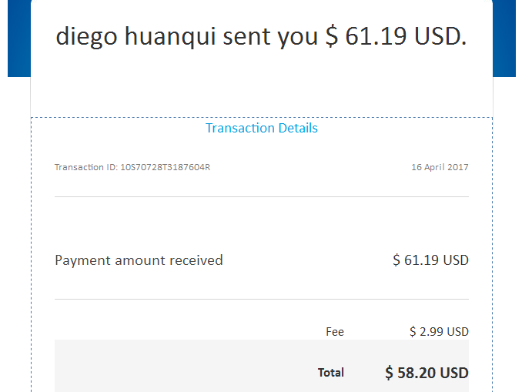Click the Payment amount received label
The height and width of the screenshot is (392, 532).
coord(139,260)
